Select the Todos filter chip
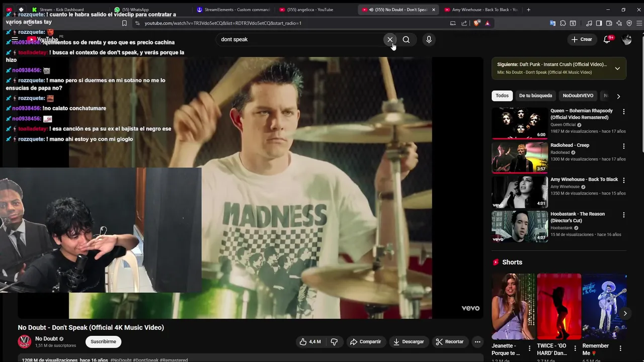The width and height of the screenshot is (644, 362). [502, 96]
